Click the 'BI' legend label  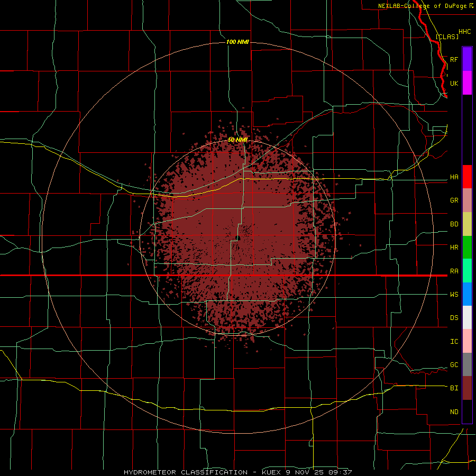454,388
